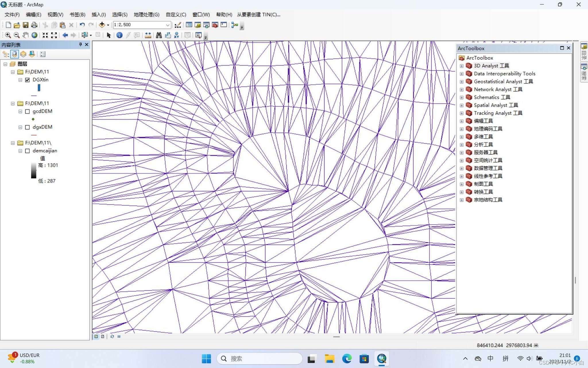Open the Measure ruler tool

click(148, 35)
